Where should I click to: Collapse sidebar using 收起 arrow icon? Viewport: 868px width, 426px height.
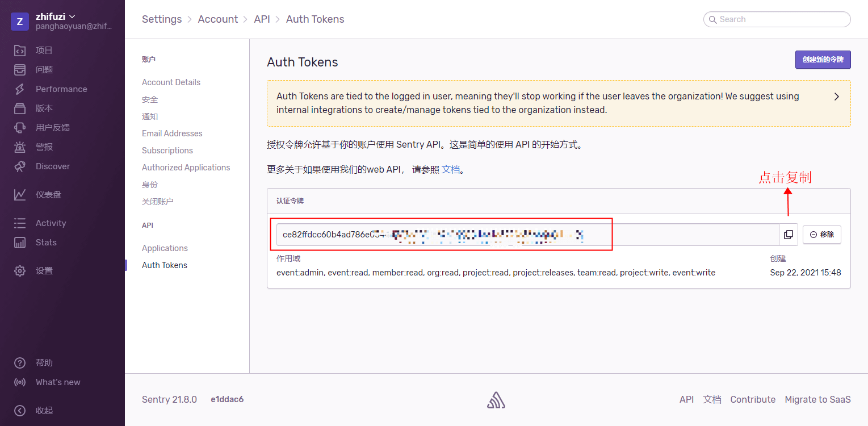[x=20, y=411]
